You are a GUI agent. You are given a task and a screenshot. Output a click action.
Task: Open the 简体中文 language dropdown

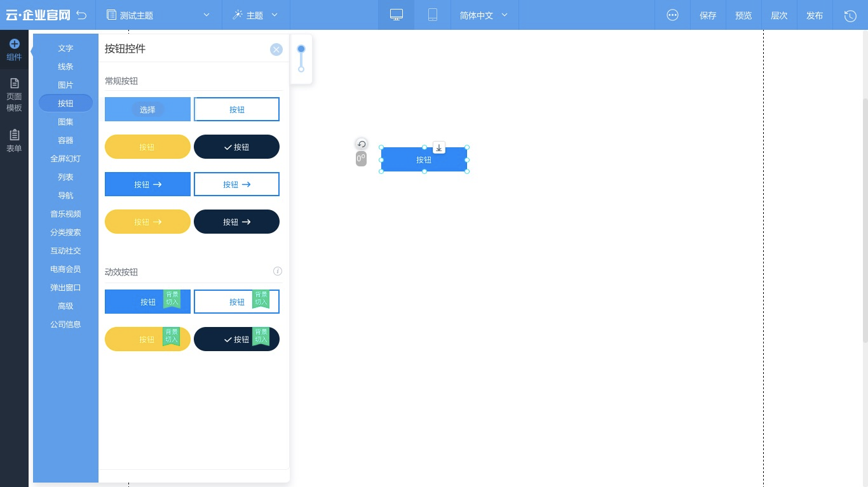point(484,15)
